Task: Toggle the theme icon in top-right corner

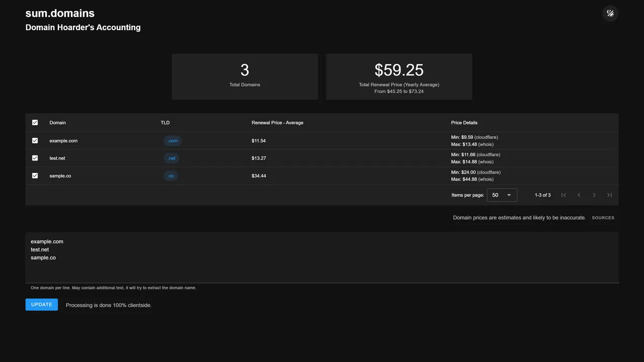Action: pos(610,14)
